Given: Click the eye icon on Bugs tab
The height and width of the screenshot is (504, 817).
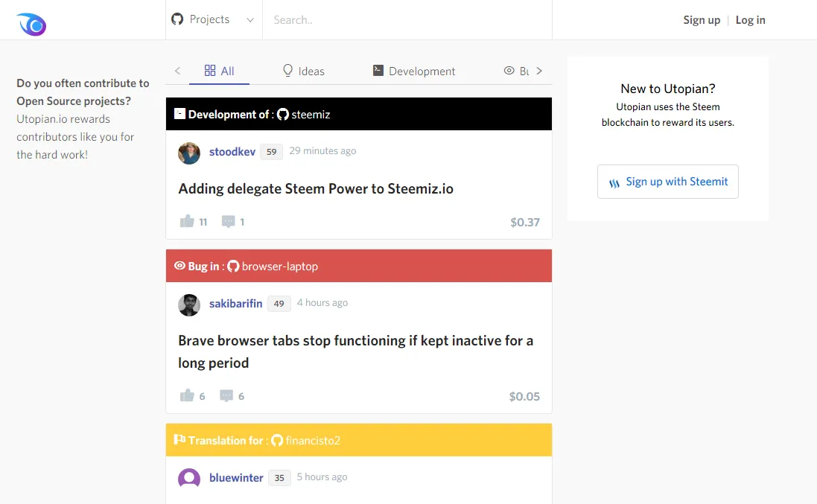Looking at the screenshot, I should click(509, 70).
